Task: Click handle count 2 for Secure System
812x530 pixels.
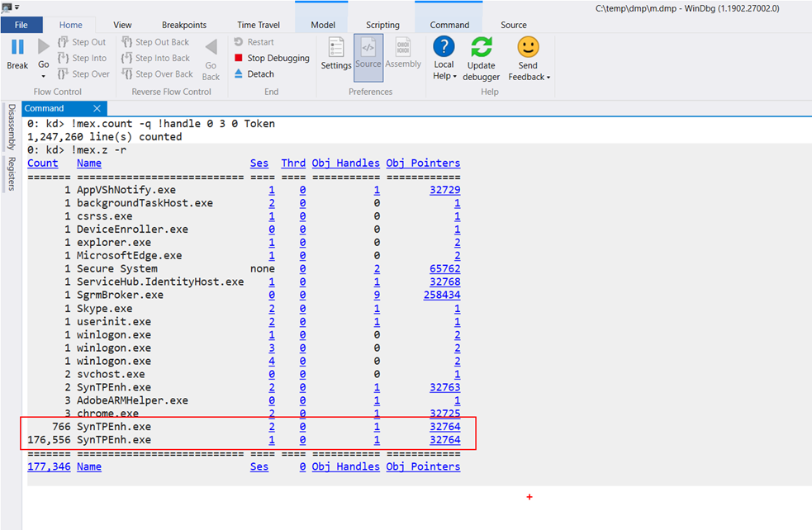Action: tap(377, 268)
